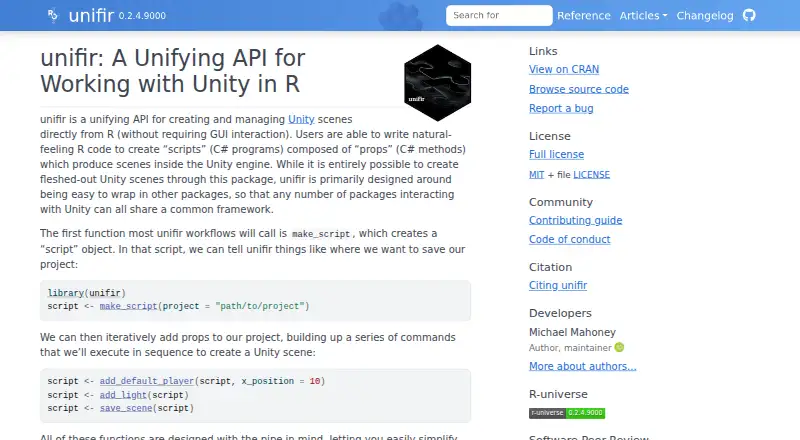Click the "path/to/project" string in code
Viewport: 800px width, 440px height.
pos(260,306)
